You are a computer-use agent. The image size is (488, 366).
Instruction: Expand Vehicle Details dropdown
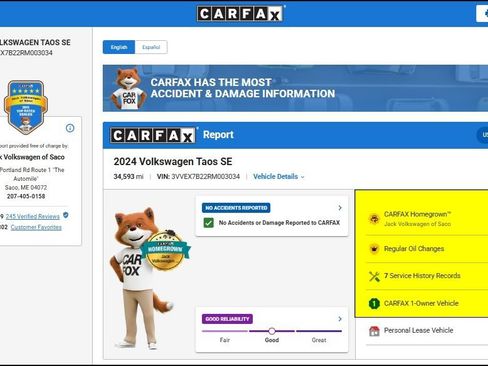[x=279, y=177]
